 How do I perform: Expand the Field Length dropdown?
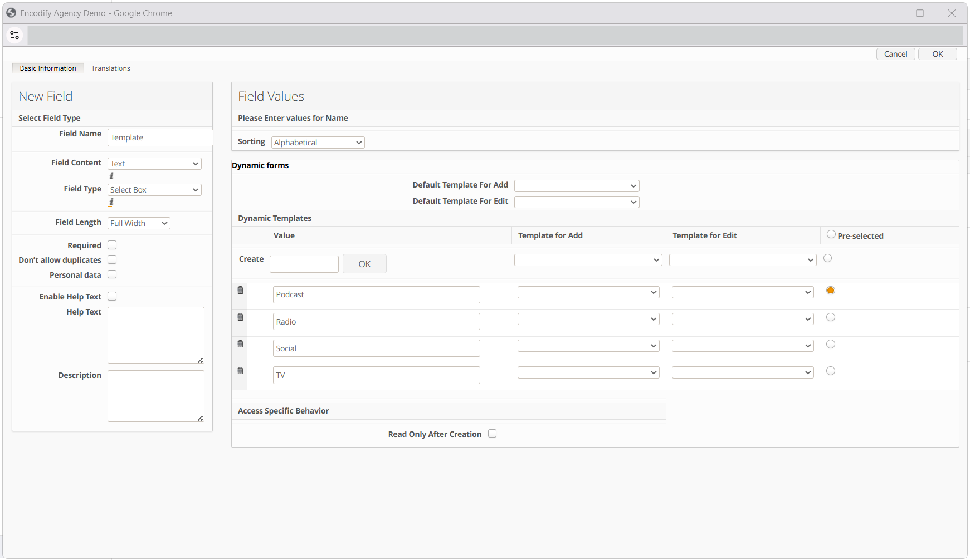tap(139, 223)
